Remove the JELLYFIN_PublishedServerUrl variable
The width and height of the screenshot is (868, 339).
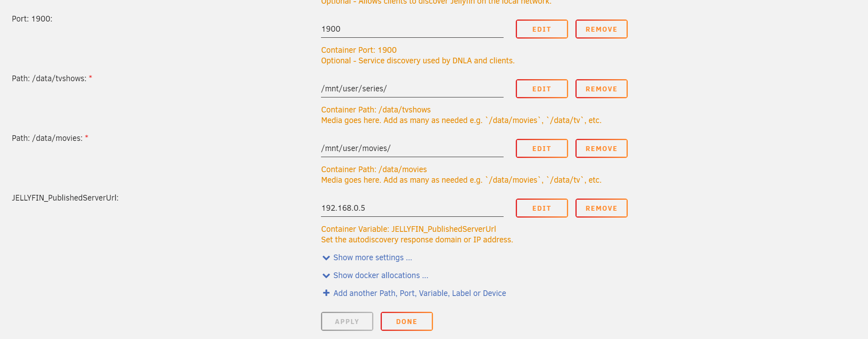pos(601,208)
